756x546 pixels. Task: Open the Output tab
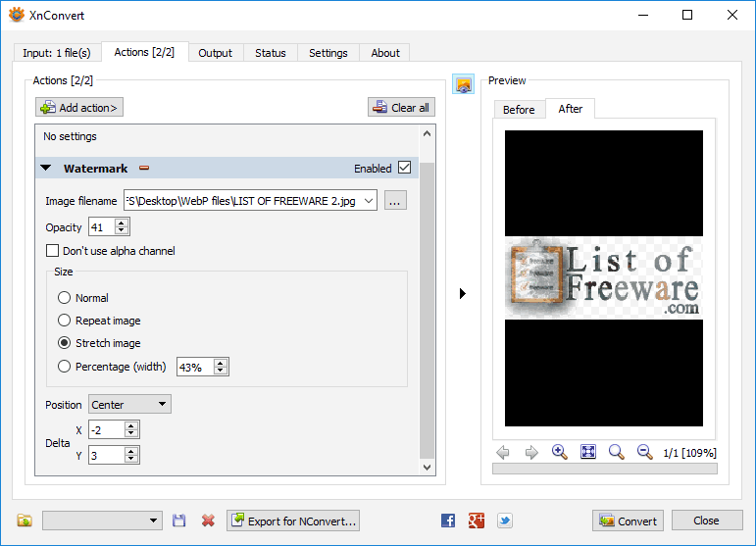pyautogui.click(x=215, y=53)
